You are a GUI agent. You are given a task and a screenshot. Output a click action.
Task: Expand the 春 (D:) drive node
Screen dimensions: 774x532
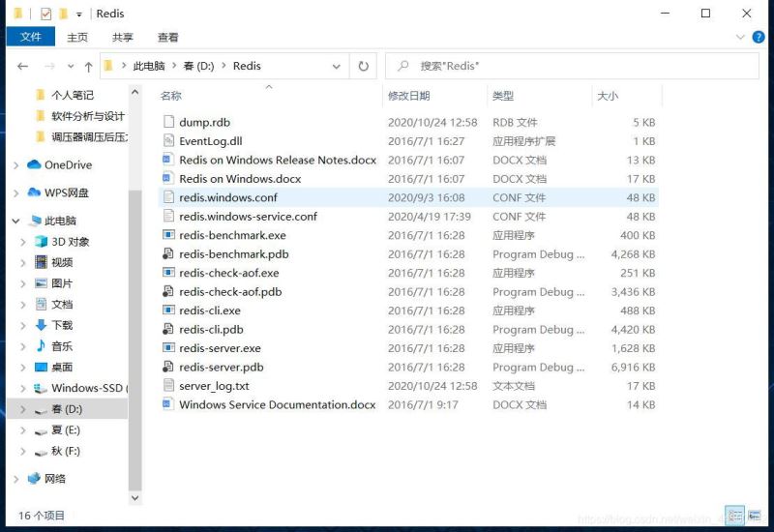click(x=22, y=409)
